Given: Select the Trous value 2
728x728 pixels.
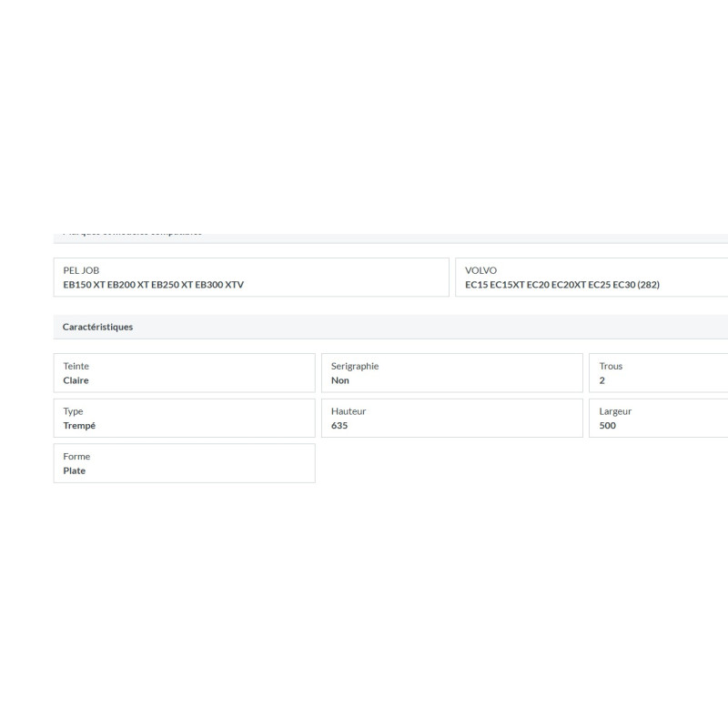Looking at the screenshot, I should pyautogui.click(x=602, y=380).
